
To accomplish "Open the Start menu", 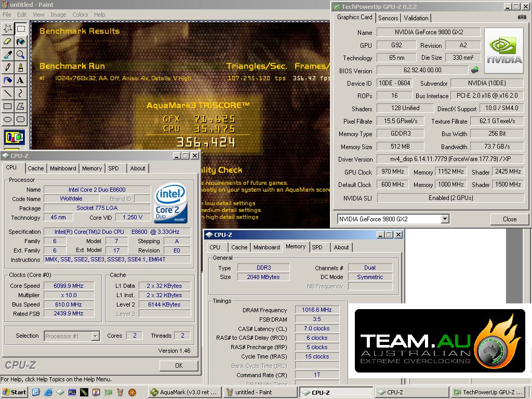I will [15, 392].
